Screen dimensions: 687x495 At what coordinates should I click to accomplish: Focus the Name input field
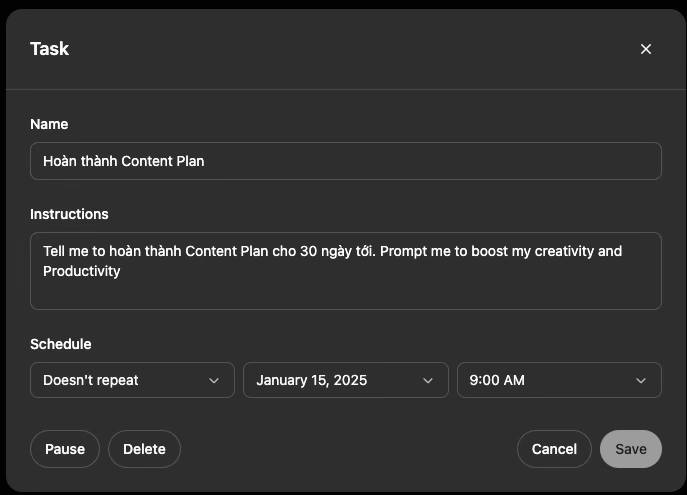[345, 161]
